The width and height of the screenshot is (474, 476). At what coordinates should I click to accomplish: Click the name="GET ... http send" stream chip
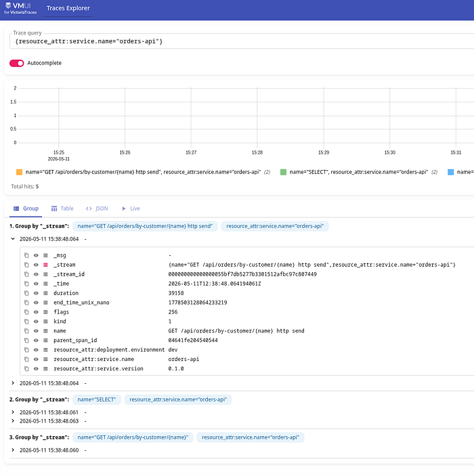[x=145, y=226]
